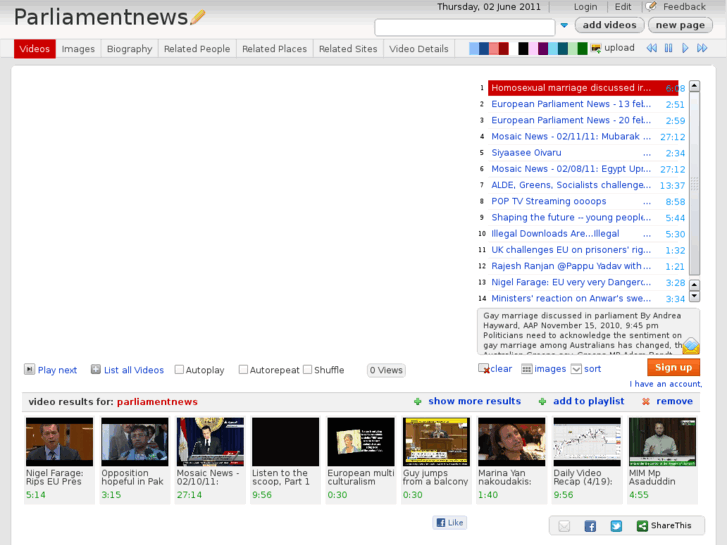The image size is (727, 545).
Task: Enable the Shuffle checkbox
Action: (307, 370)
